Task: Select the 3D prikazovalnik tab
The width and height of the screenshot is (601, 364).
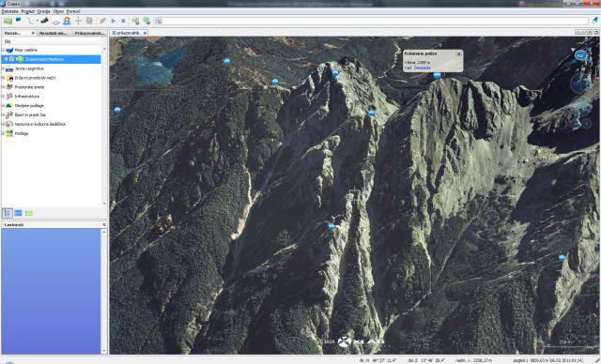Action: point(125,33)
